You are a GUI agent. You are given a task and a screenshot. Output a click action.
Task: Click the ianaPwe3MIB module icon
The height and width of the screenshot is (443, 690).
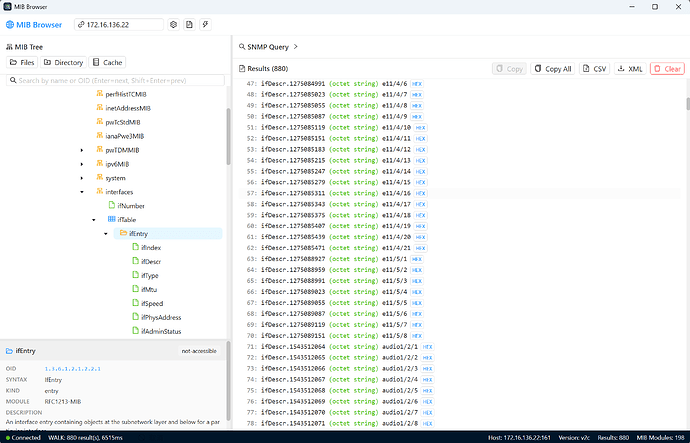[99, 136]
